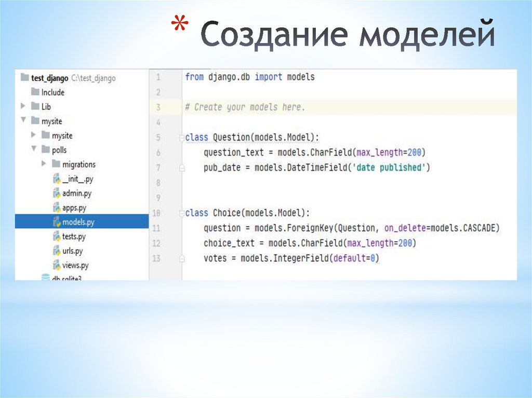The image size is (532, 398).
Task: Click fold end marker on line 7
Action: coord(182,168)
